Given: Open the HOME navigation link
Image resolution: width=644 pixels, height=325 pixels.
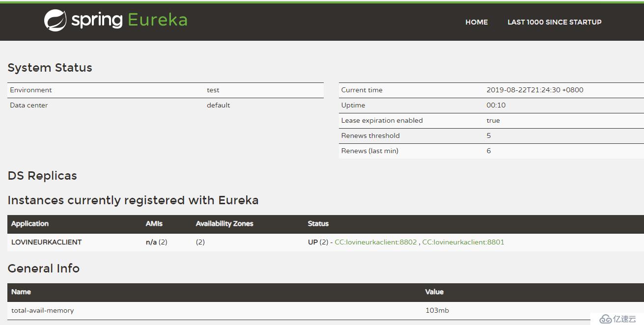Looking at the screenshot, I should pos(476,22).
